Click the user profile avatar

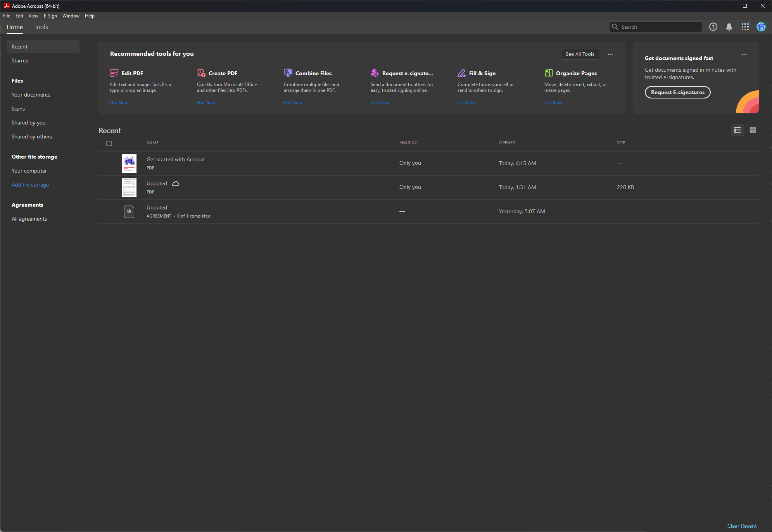tap(761, 27)
